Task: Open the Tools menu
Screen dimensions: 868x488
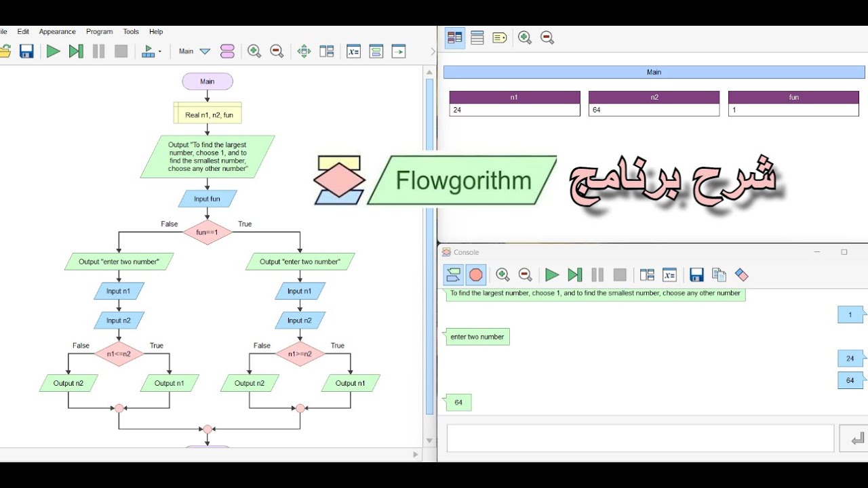Action: tap(131, 31)
